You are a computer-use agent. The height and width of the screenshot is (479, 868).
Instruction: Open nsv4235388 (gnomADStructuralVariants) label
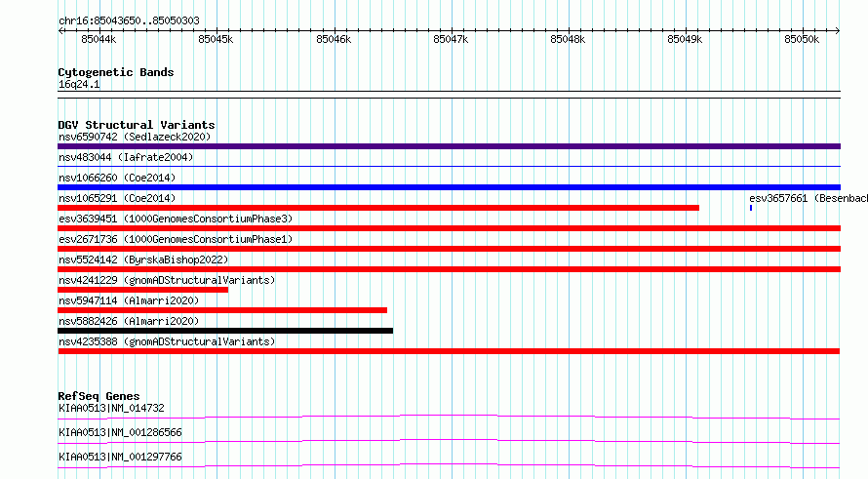[x=167, y=341]
